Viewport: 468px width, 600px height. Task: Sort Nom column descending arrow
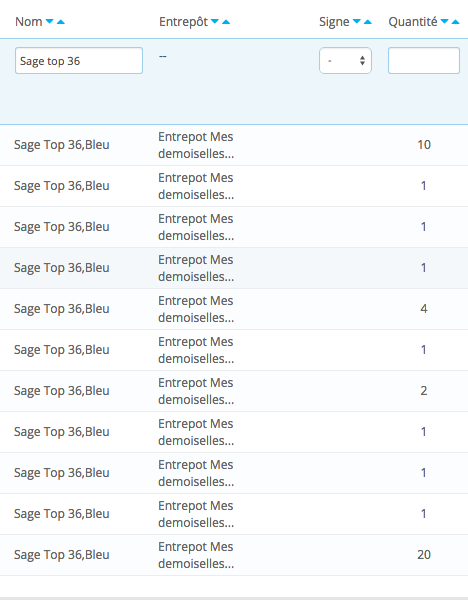click(x=49, y=21)
